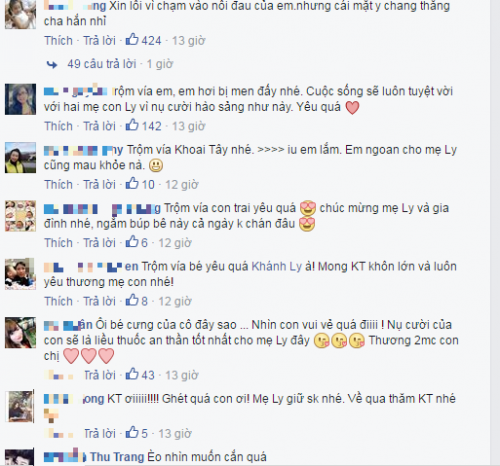Reply to the búp bê comment via Trả lời
The width and height of the screenshot is (500, 466).
[99, 243]
